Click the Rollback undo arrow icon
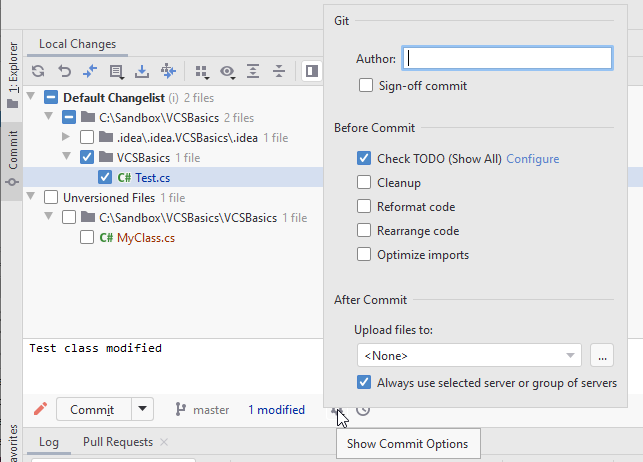 (64, 71)
